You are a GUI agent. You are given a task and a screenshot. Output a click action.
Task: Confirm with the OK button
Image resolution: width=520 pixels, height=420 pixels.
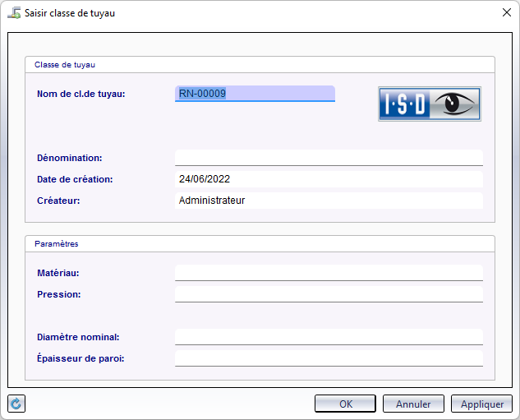(345, 404)
